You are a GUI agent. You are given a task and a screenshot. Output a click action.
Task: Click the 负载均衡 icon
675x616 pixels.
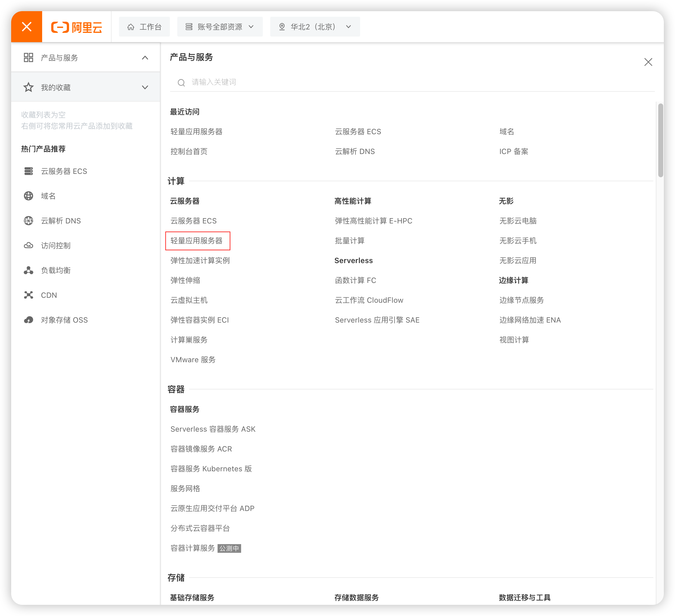(29, 270)
